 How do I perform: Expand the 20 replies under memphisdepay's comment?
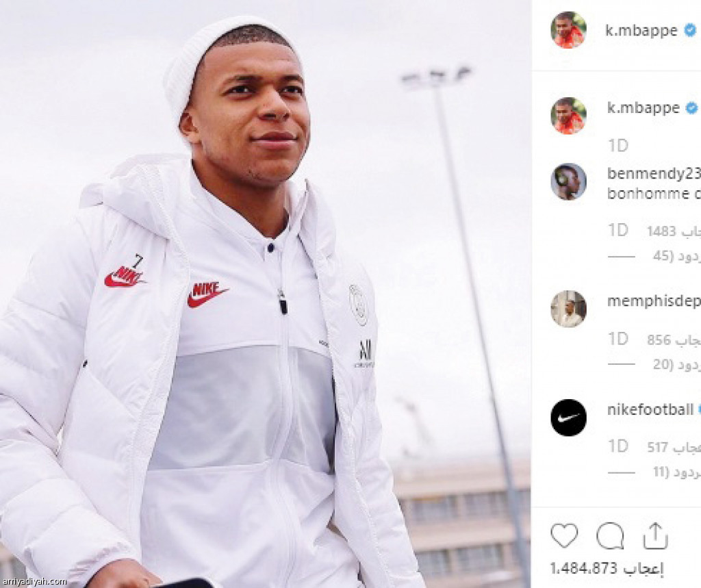pyautogui.click(x=674, y=364)
